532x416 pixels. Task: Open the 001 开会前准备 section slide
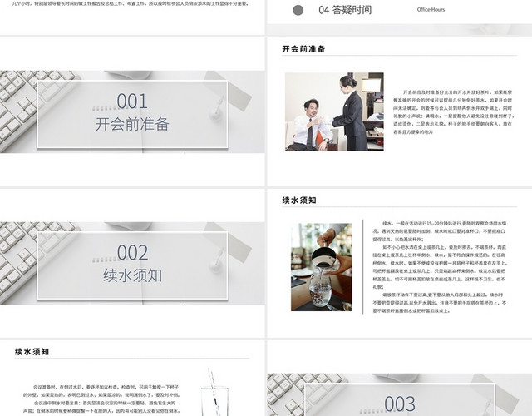tap(132, 111)
